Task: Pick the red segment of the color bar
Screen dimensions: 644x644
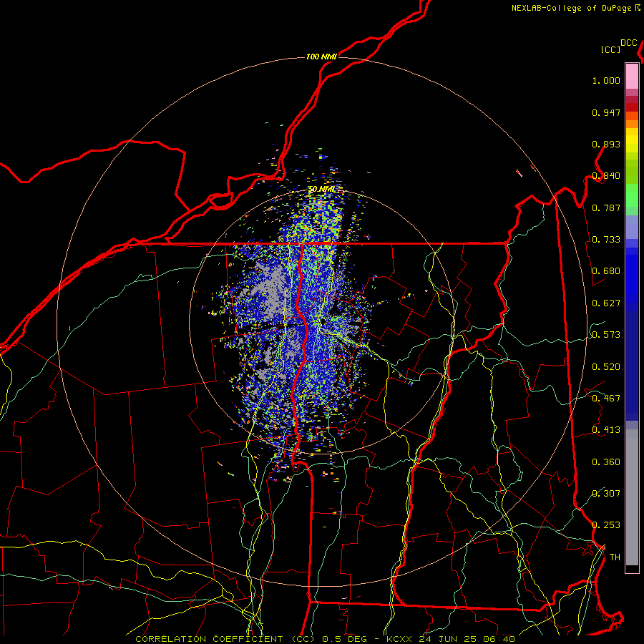Action: [632, 107]
